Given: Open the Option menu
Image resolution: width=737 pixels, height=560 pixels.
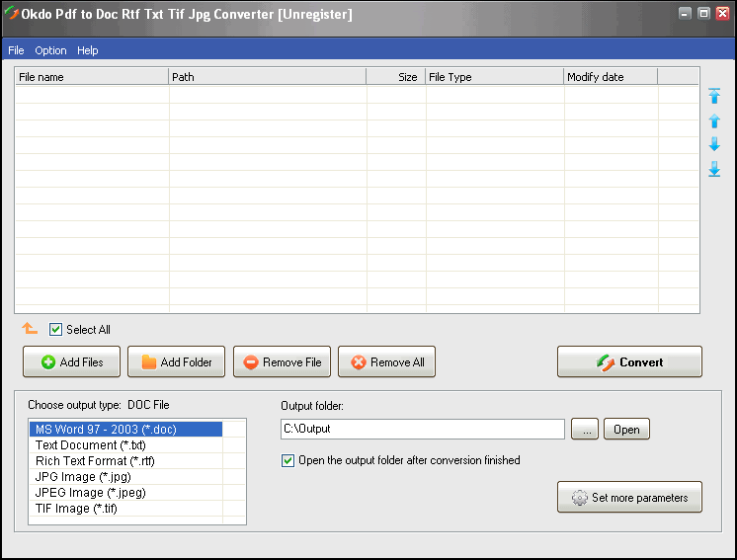Looking at the screenshot, I should pos(50,50).
